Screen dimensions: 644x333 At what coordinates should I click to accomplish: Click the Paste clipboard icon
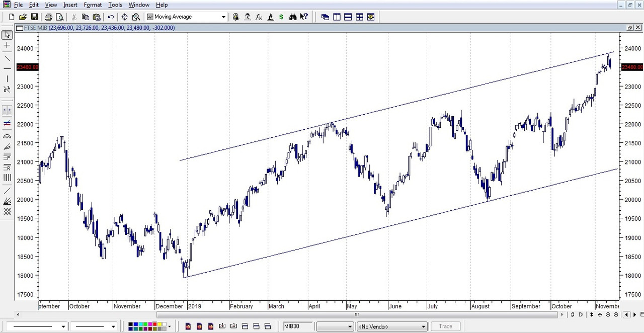pyautogui.click(x=97, y=17)
